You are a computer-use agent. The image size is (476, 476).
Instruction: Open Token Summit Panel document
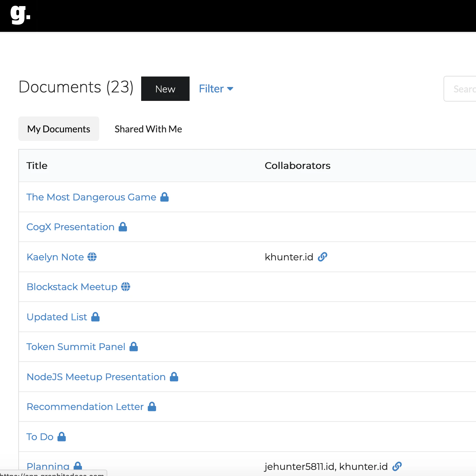[76, 347]
